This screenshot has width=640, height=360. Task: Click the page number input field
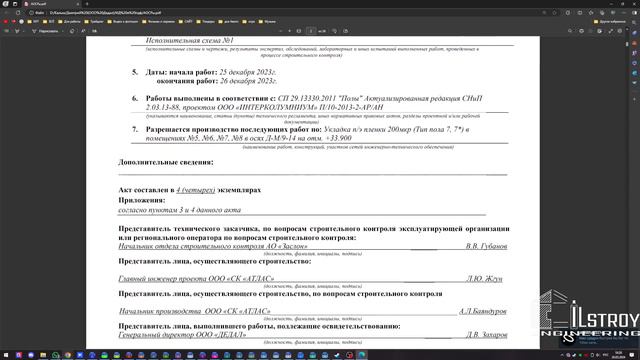(311, 31)
